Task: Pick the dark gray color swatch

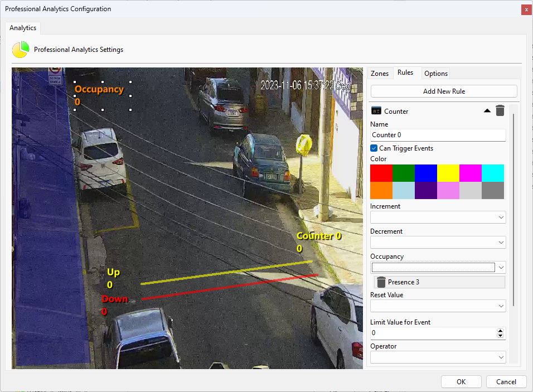Action: tap(493, 190)
